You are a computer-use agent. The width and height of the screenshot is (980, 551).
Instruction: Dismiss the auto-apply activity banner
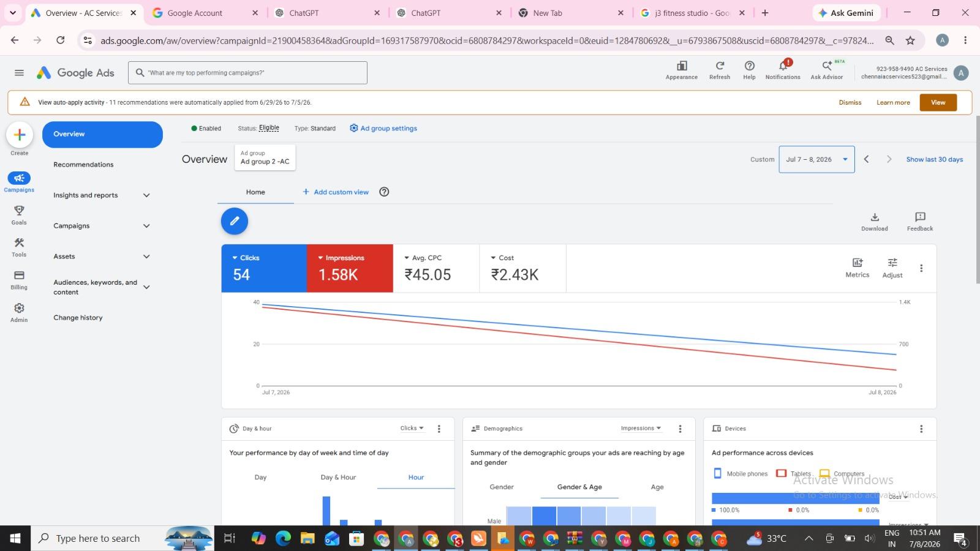click(850, 102)
